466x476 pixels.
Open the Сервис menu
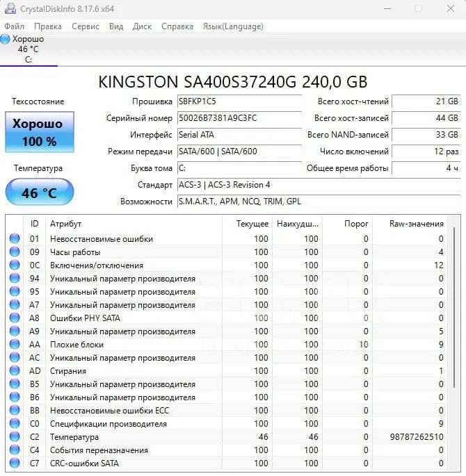[x=86, y=26]
